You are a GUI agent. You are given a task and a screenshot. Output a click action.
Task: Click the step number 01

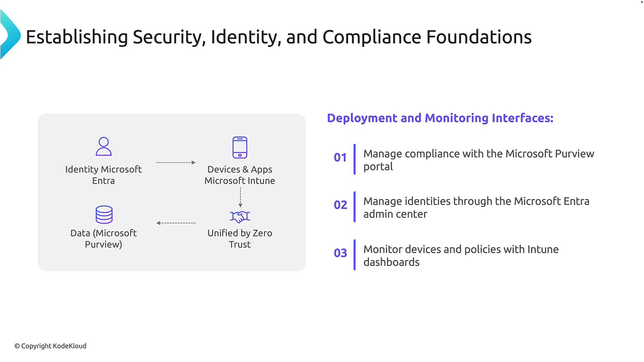(x=340, y=158)
